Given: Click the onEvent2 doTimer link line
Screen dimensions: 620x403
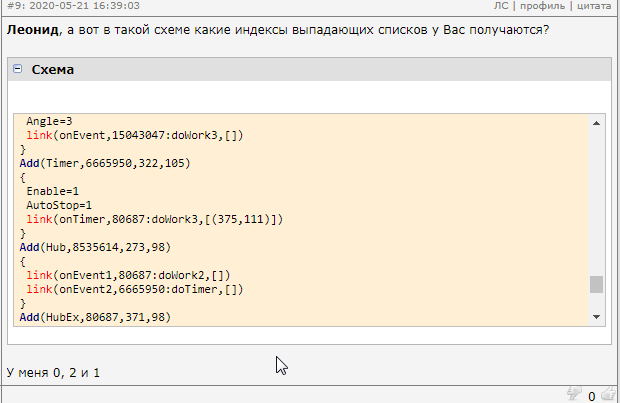Looking at the screenshot, I should point(135,289).
